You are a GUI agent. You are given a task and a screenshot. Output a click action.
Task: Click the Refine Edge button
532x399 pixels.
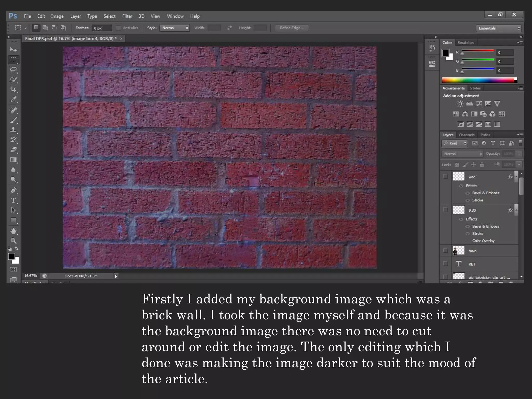pyautogui.click(x=292, y=28)
